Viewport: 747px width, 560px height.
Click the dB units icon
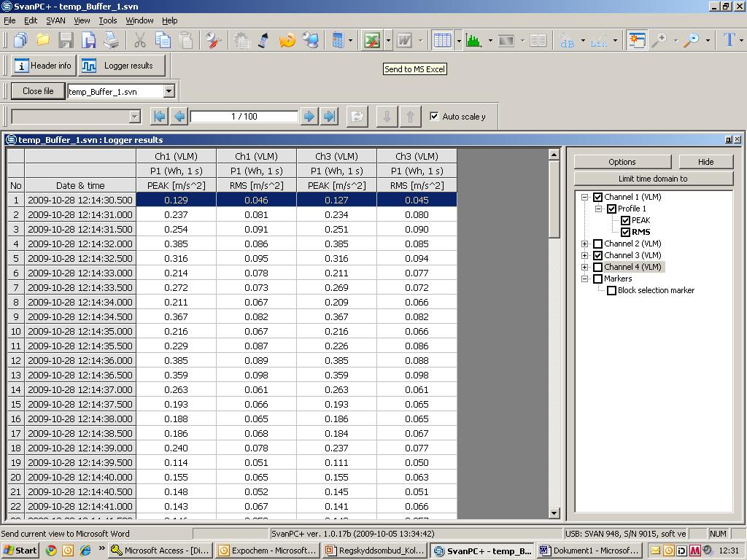click(x=567, y=40)
